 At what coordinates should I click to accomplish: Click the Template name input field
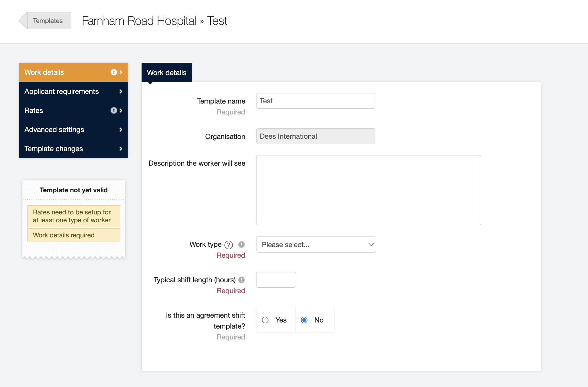pyautogui.click(x=315, y=101)
